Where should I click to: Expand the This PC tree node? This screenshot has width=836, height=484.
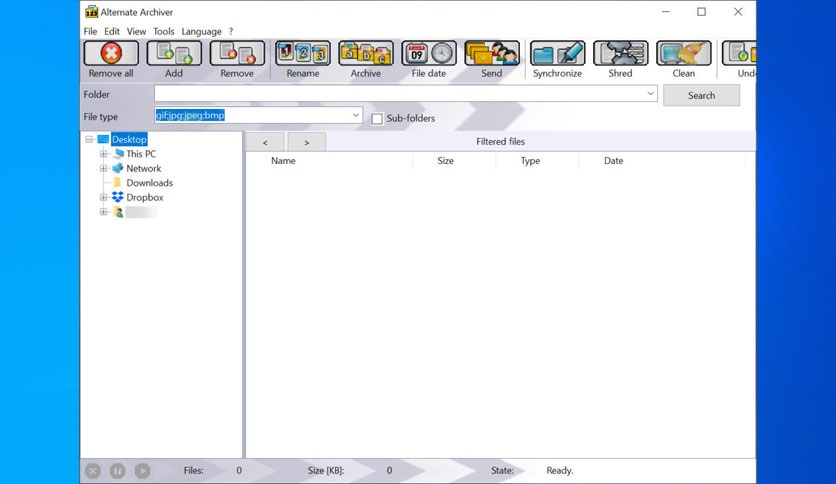coord(103,154)
